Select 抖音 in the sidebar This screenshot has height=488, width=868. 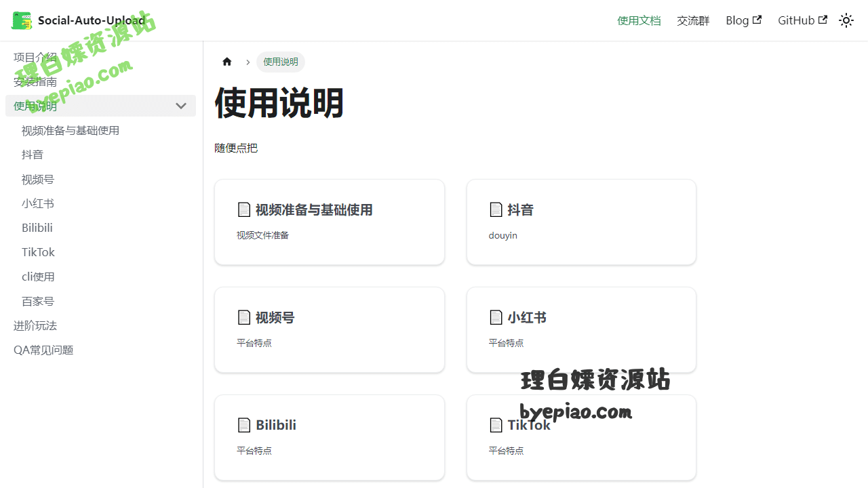[33, 155]
